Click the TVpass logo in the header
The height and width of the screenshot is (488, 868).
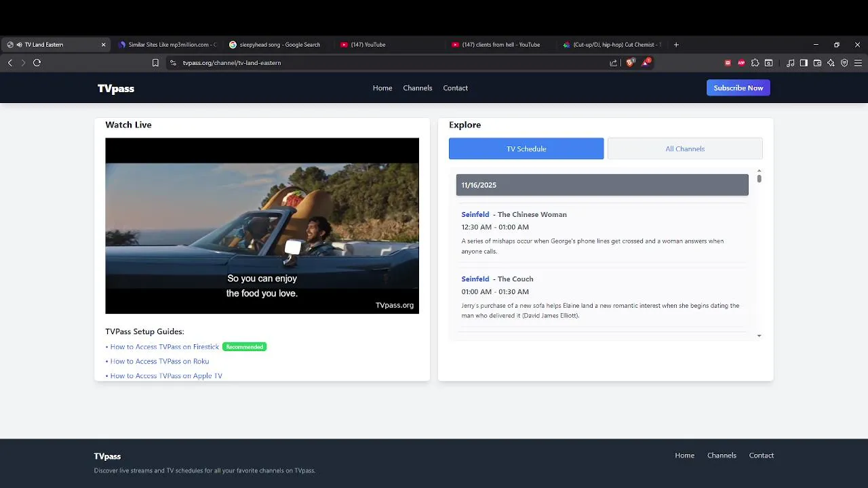[x=116, y=88]
